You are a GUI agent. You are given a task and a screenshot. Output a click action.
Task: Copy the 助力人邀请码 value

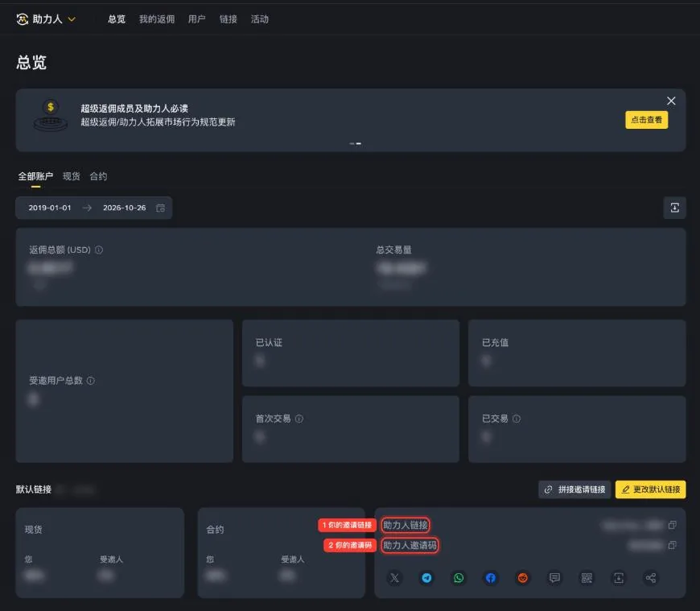pos(672,545)
